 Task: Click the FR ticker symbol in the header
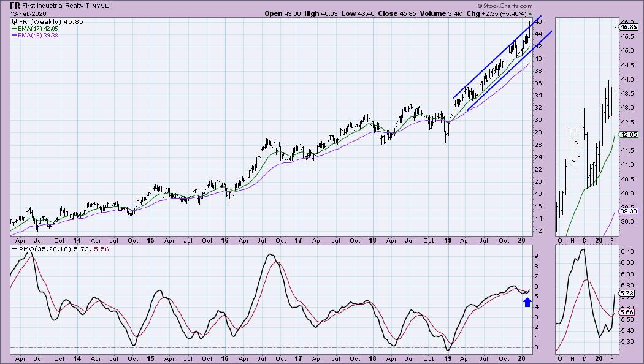(15, 6)
